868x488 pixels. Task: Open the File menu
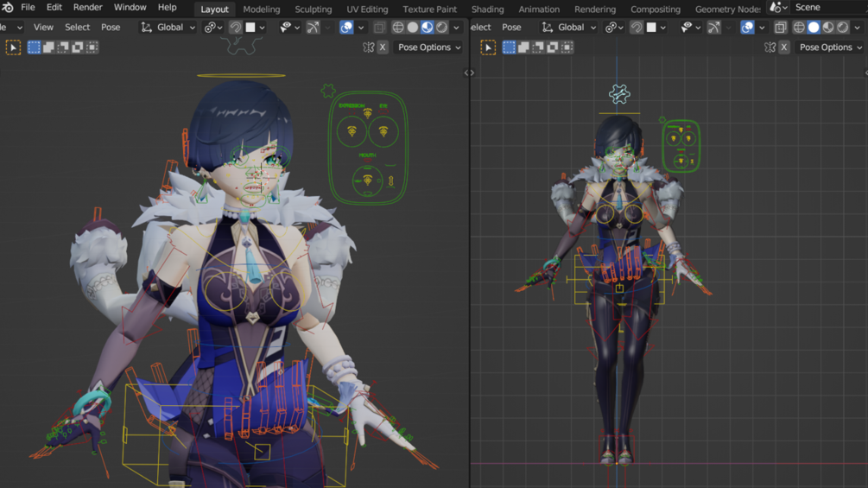point(28,7)
